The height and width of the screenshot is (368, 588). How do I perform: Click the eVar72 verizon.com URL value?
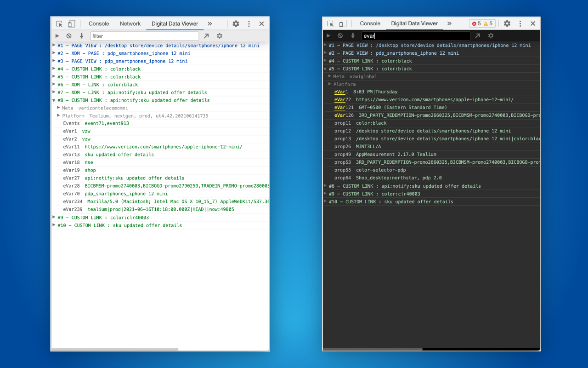coord(434,100)
